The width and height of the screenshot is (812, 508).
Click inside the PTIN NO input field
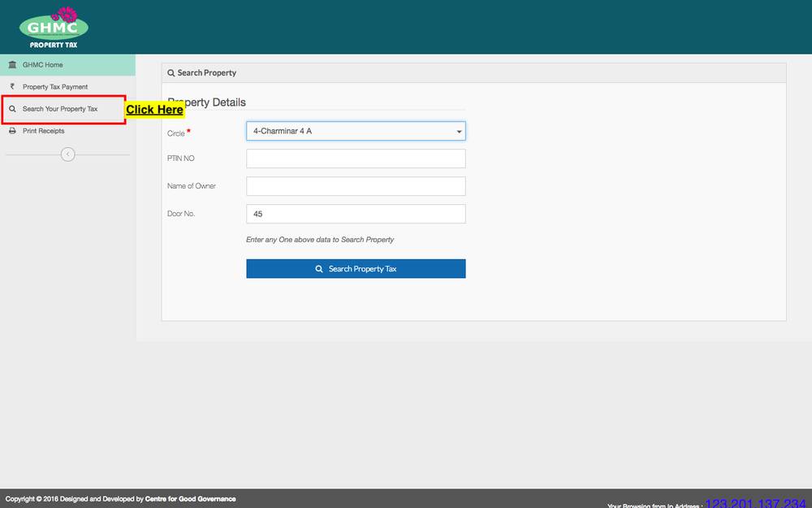356,158
